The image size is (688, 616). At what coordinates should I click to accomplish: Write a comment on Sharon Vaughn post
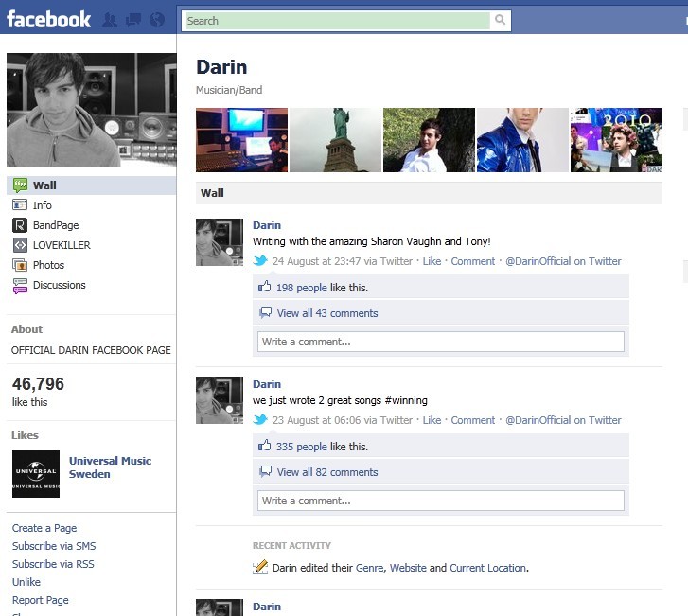(x=441, y=342)
